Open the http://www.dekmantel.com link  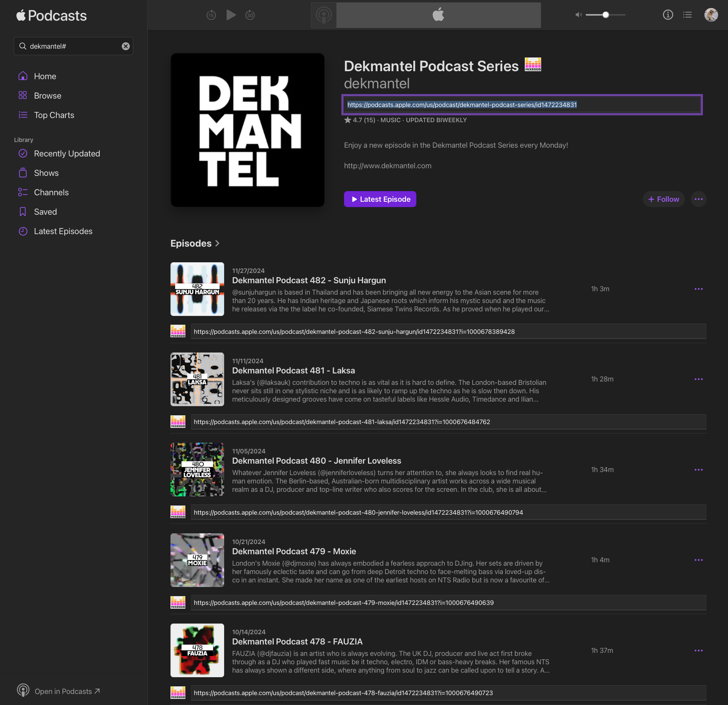point(387,166)
